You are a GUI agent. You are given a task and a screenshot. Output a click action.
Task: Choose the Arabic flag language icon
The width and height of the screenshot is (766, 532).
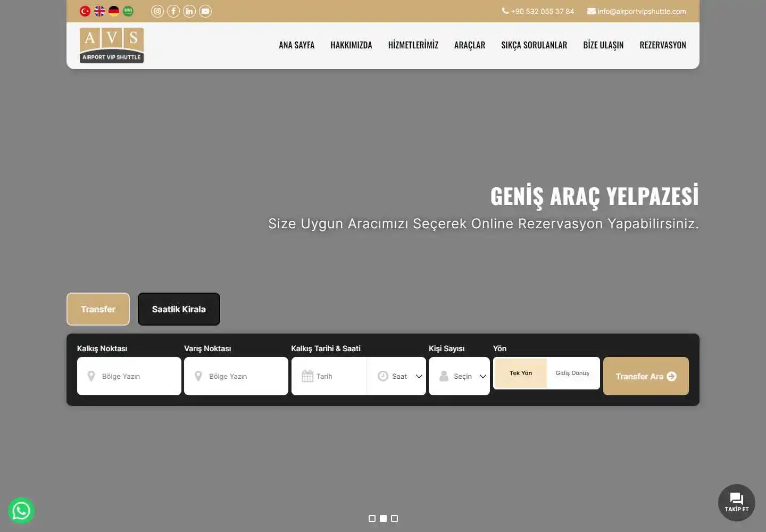pos(128,11)
